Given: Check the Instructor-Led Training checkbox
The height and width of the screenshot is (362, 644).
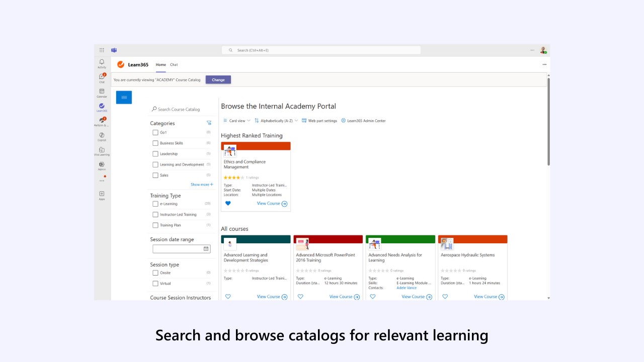Looking at the screenshot, I should click(x=155, y=215).
